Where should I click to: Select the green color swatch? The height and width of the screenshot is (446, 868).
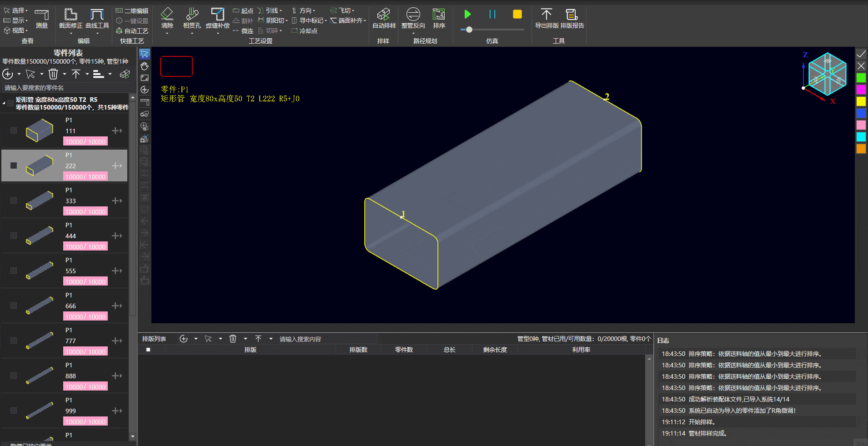(861, 78)
